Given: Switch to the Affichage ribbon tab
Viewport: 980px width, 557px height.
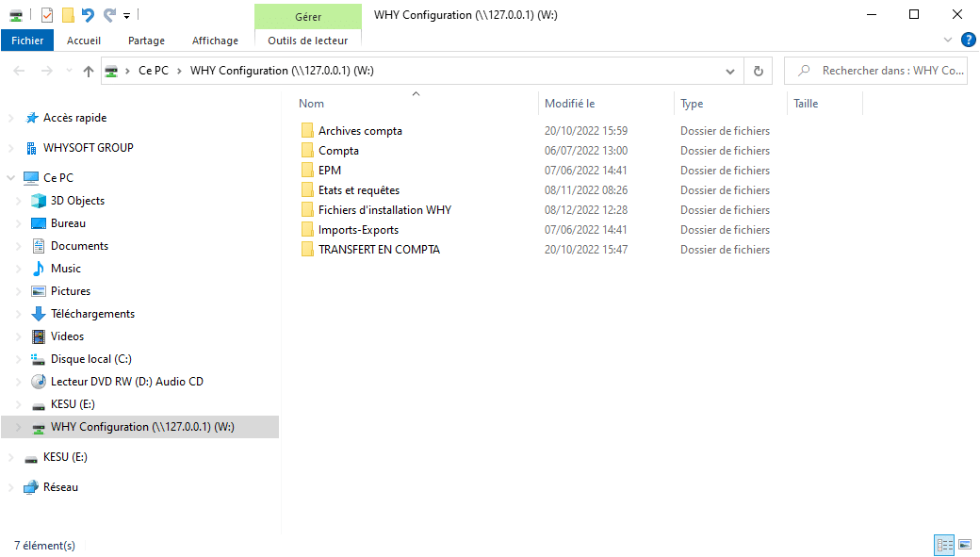Looking at the screenshot, I should coord(215,41).
